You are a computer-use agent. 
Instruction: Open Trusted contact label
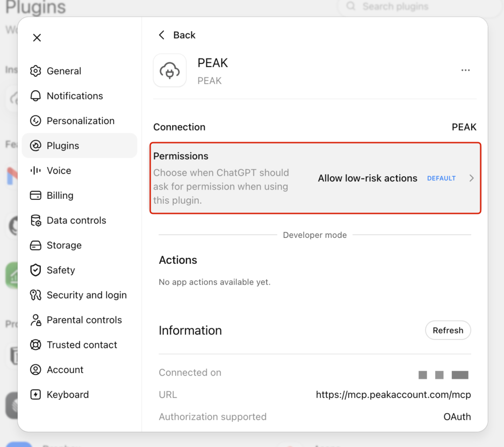82,345
